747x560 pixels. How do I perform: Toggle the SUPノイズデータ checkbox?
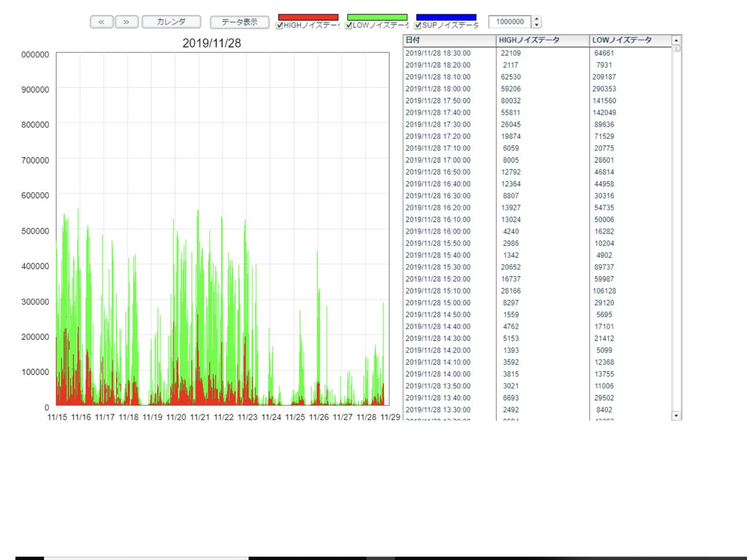click(418, 26)
